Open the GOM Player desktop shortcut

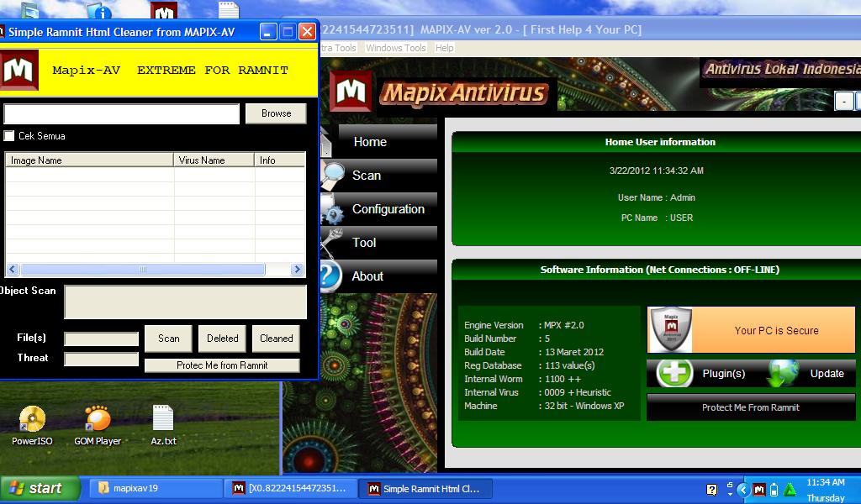click(98, 426)
